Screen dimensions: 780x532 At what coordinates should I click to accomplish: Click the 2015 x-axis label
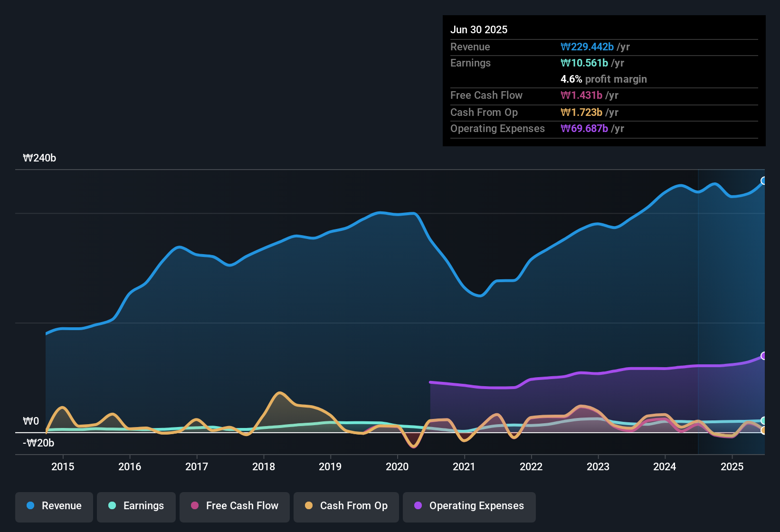63,466
